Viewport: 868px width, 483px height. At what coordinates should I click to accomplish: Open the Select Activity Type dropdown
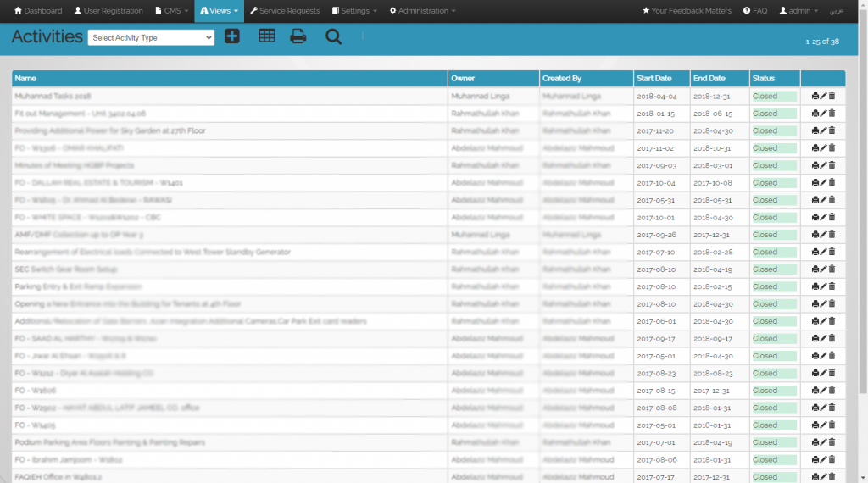[x=151, y=37]
